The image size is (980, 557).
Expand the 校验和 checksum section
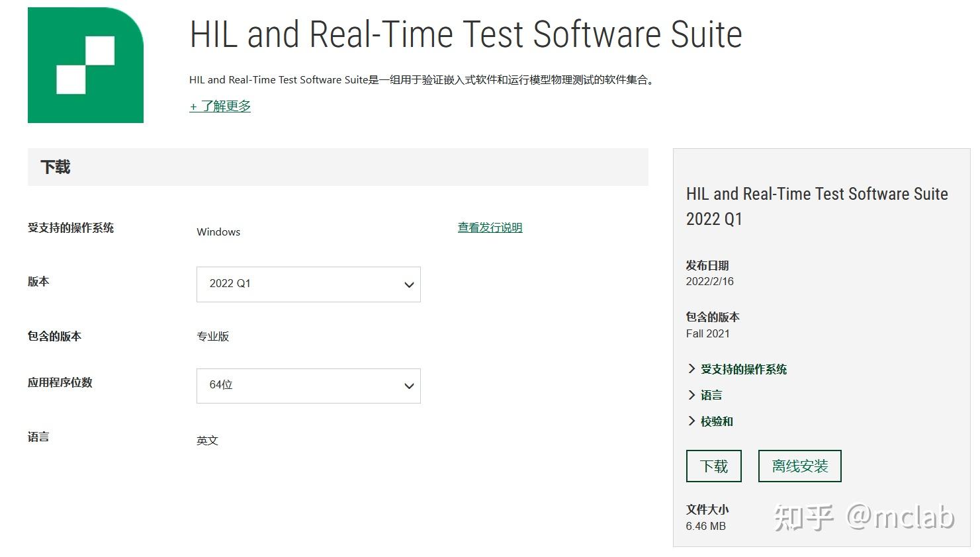pyautogui.click(x=710, y=421)
